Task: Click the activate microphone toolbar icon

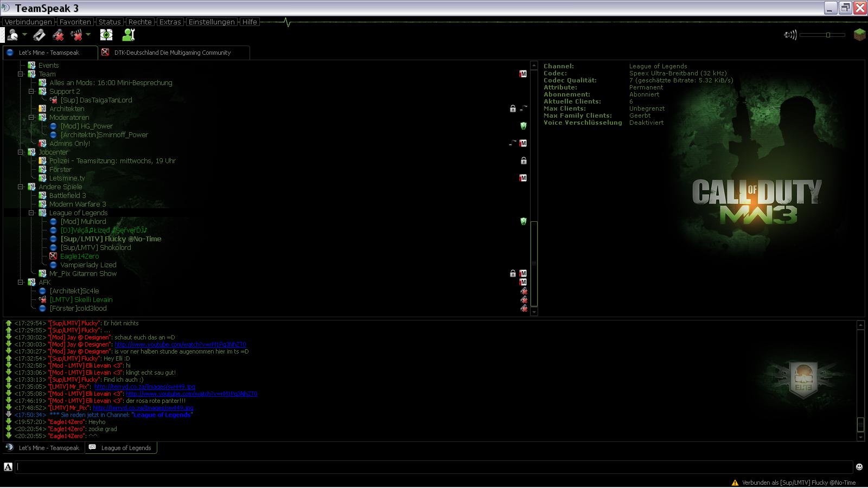Action: tap(39, 35)
